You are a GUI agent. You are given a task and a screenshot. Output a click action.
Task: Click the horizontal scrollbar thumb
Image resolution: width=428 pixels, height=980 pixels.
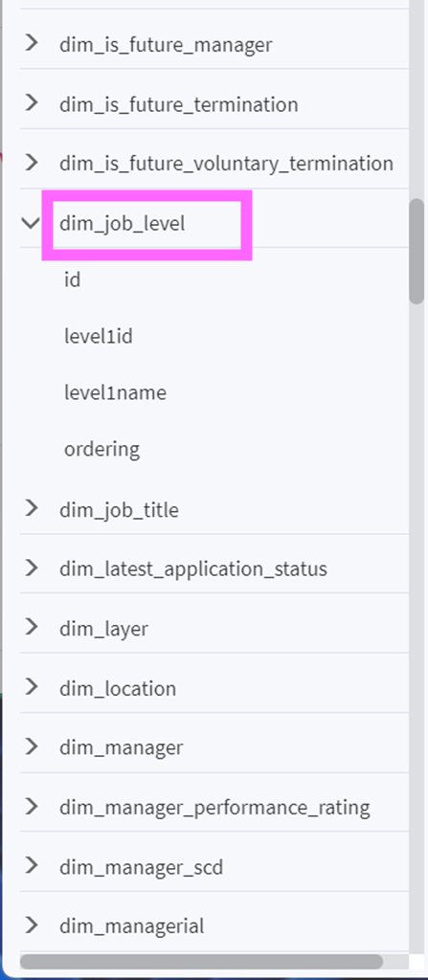coord(201,961)
